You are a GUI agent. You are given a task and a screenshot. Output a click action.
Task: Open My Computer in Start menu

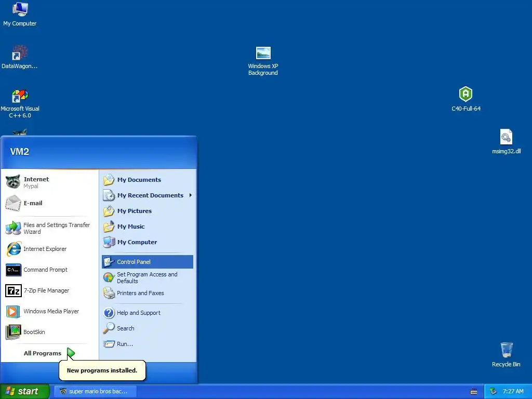point(148,242)
